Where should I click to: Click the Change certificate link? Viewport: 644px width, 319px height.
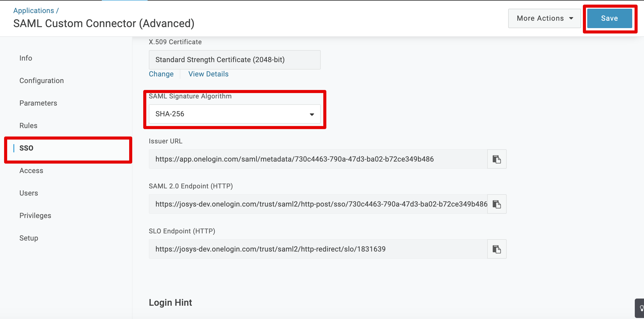click(161, 74)
